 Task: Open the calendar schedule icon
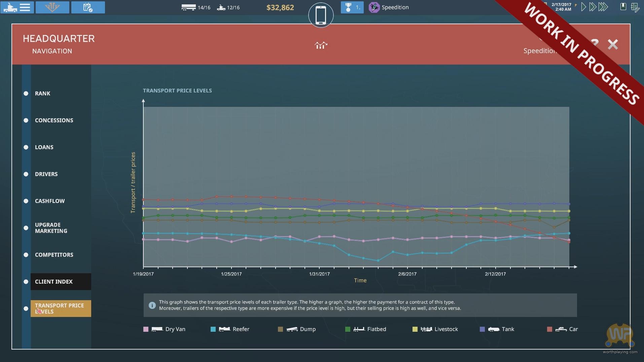coord(88,7)
